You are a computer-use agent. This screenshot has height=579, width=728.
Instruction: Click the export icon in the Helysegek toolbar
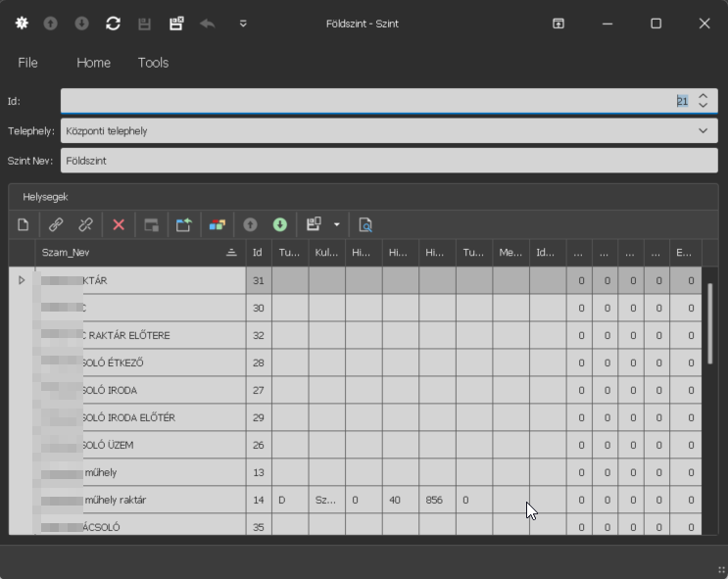pos(184,224)
